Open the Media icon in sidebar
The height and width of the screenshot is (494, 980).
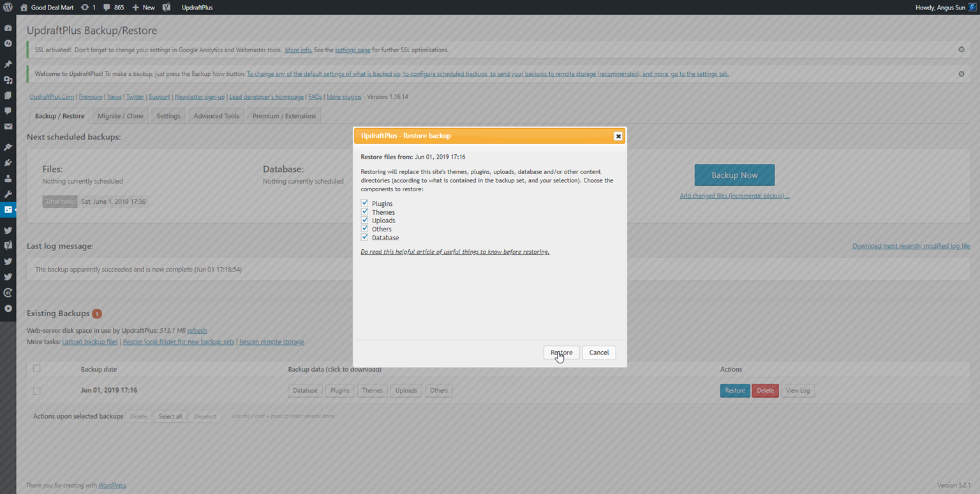8,80
